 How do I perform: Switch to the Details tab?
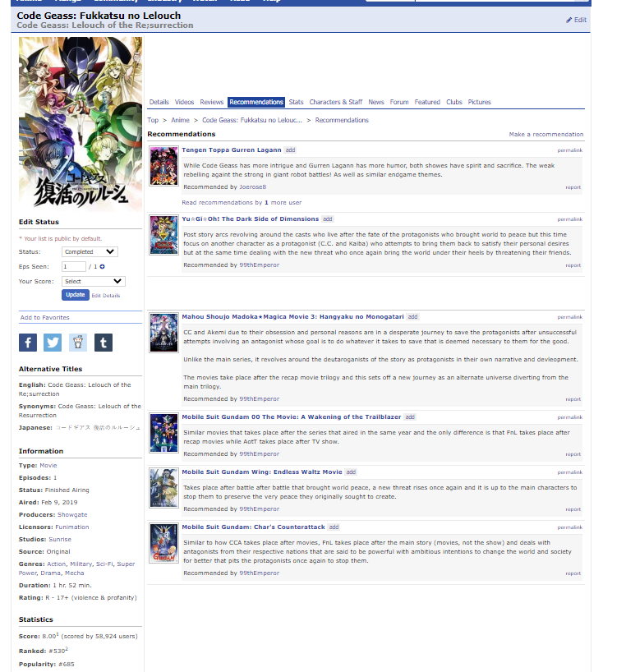pyautogui.click(x=159, y=102)
